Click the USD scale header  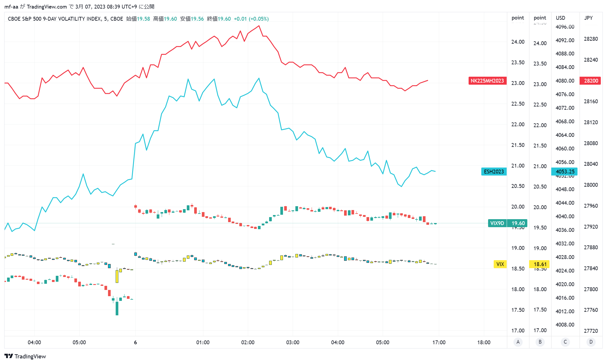click(560, 18)
